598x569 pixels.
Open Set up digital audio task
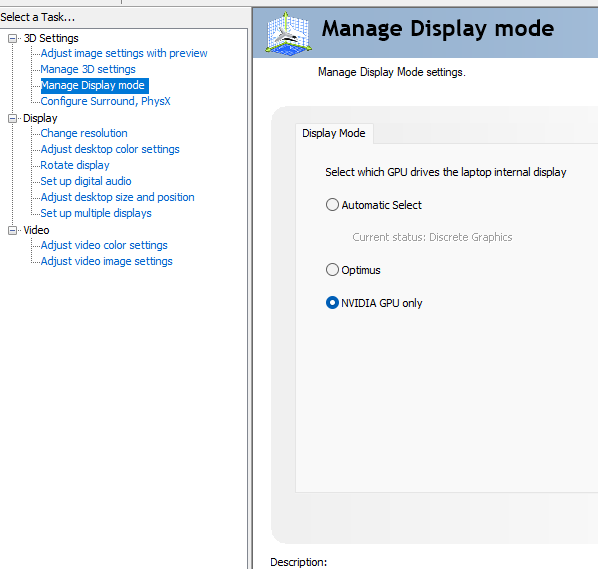pyautogui.click(x=86, y=181)
